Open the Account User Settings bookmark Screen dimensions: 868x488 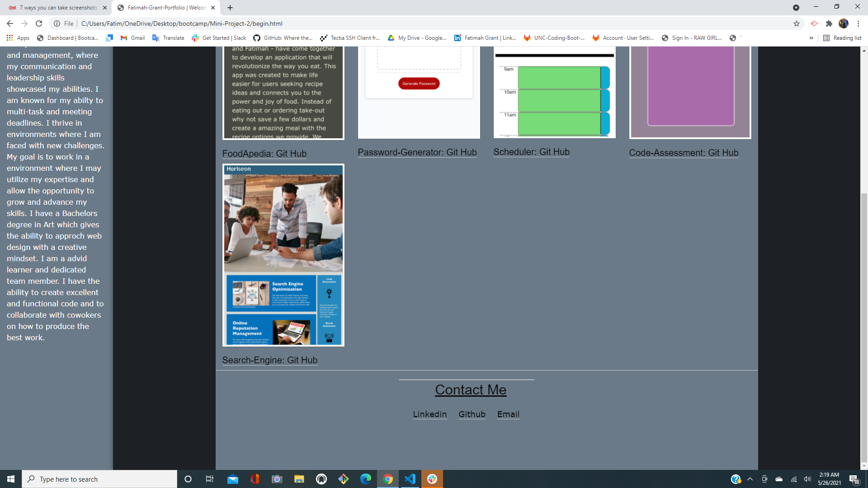[623, 38]
